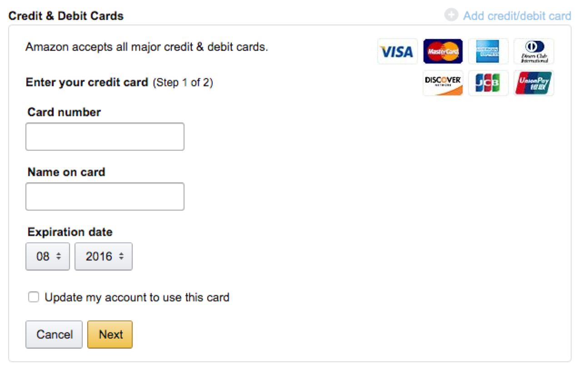Cancel adding the credit card
The image size is (588, 374).
coord(54,335)
